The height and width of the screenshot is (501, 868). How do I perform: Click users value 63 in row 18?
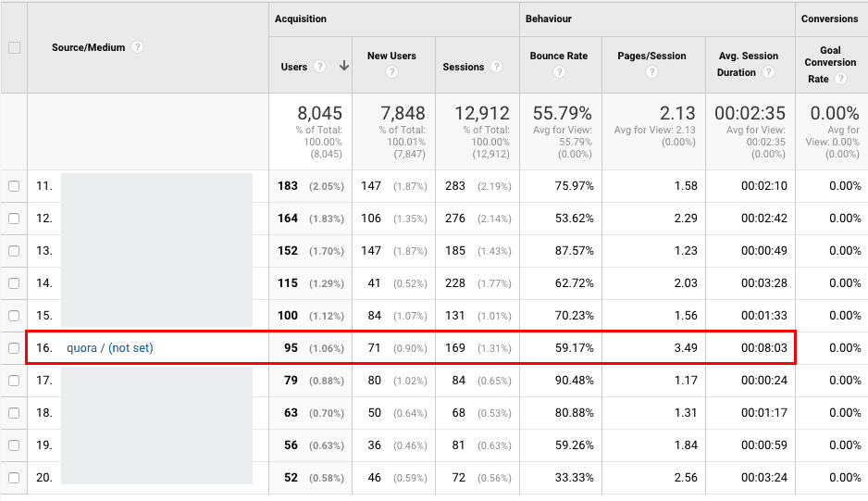tap(291, 413)
